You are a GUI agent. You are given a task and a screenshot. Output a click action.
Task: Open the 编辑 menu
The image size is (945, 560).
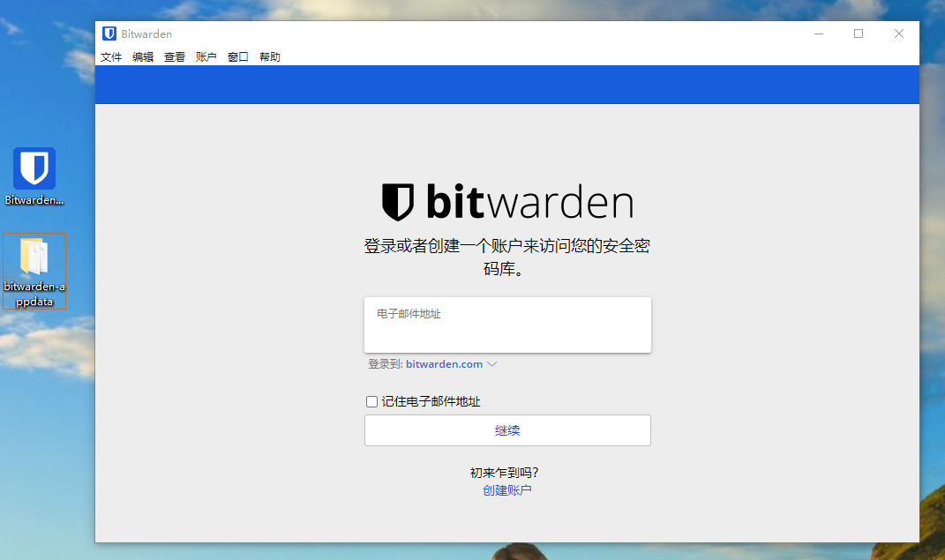[x=143, y=56]
